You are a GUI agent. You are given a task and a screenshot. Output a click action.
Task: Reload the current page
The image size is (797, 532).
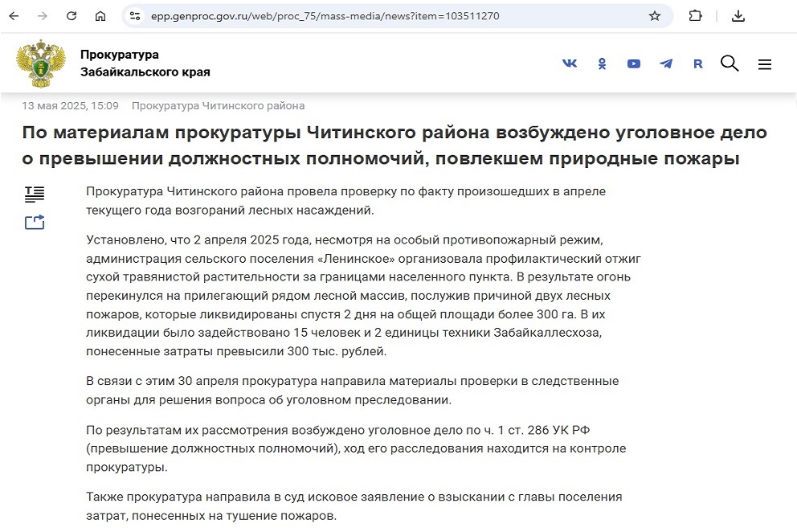pos(72,16)
